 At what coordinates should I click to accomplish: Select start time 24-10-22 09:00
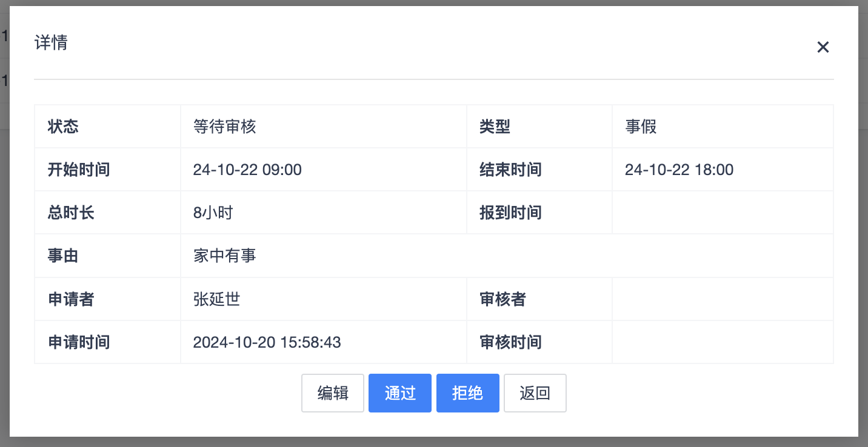pos(247,170)
